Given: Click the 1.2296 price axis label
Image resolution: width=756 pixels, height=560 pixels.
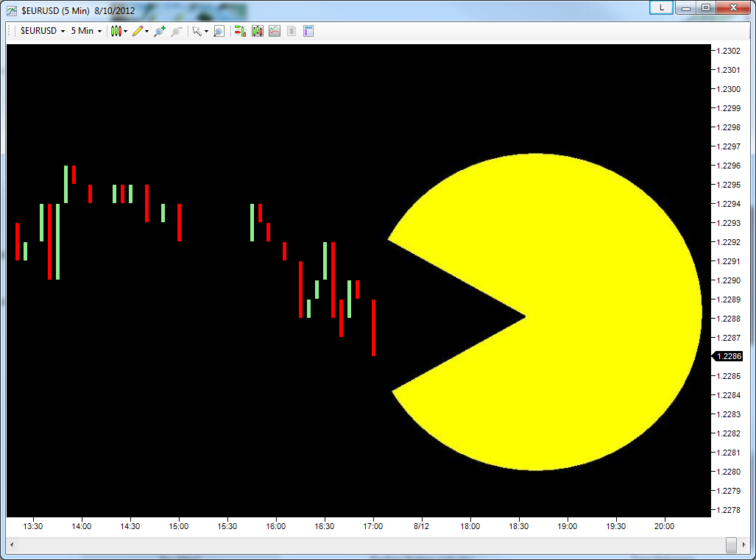Looking at the screenshot, I should pyautogui.click(x=729, y=166).
